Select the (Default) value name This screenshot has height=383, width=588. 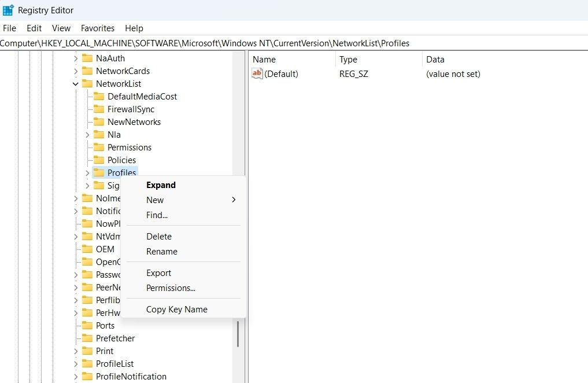(x=281, y=74)
